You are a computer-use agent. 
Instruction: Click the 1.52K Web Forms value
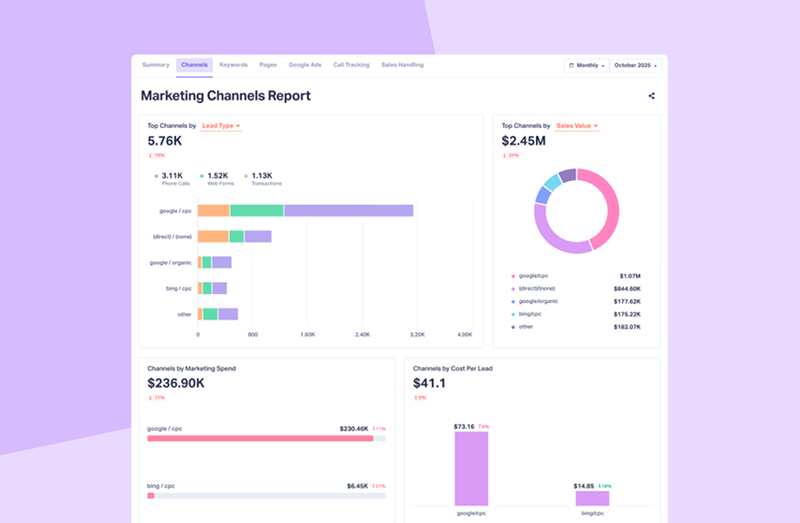tap(218, 176)
